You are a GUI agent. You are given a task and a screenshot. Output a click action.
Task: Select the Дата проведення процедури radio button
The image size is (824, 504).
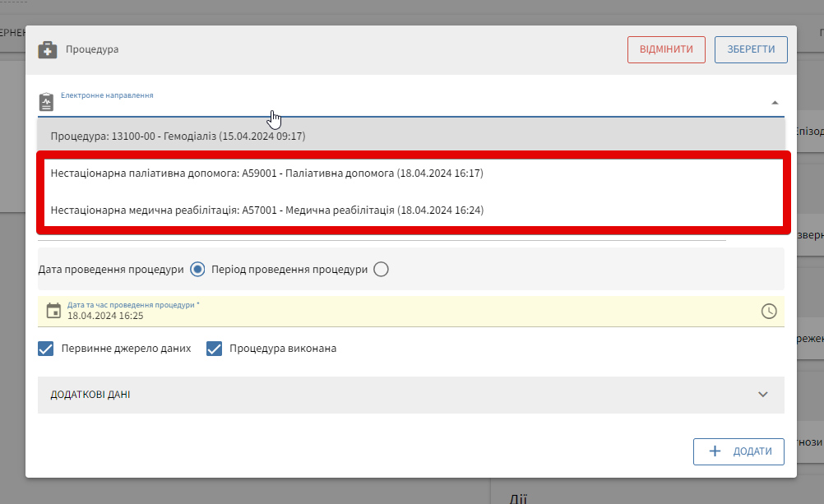197,269
